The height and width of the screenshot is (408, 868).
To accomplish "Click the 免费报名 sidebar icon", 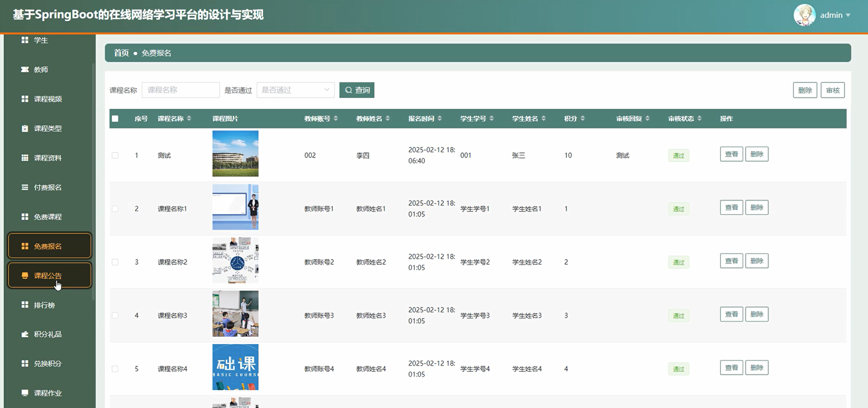I will click(25, 246).
